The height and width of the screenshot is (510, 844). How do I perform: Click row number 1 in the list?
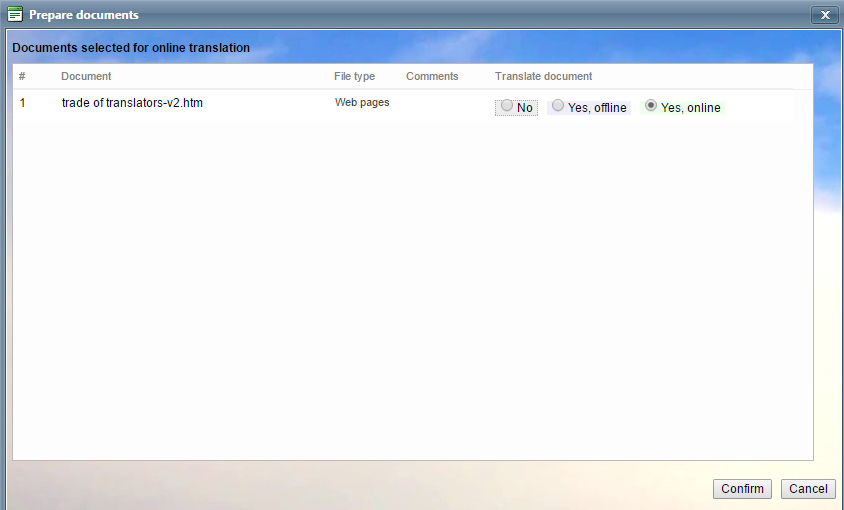[x=23, y=102]
